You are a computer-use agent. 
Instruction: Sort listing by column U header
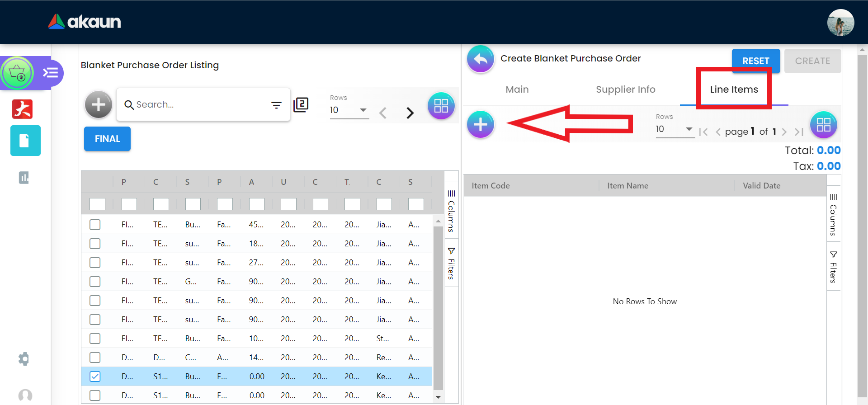pyautogui.click(x=283, y=182)
